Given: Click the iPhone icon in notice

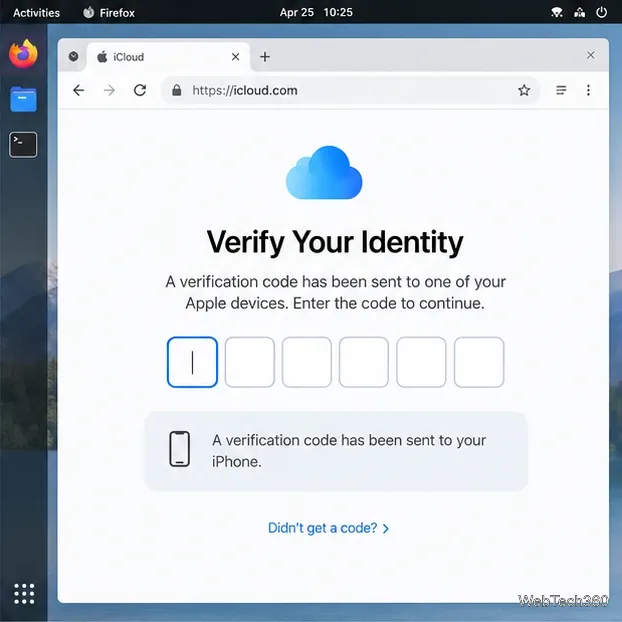Looking at the screenshot, I should [180, 449].
